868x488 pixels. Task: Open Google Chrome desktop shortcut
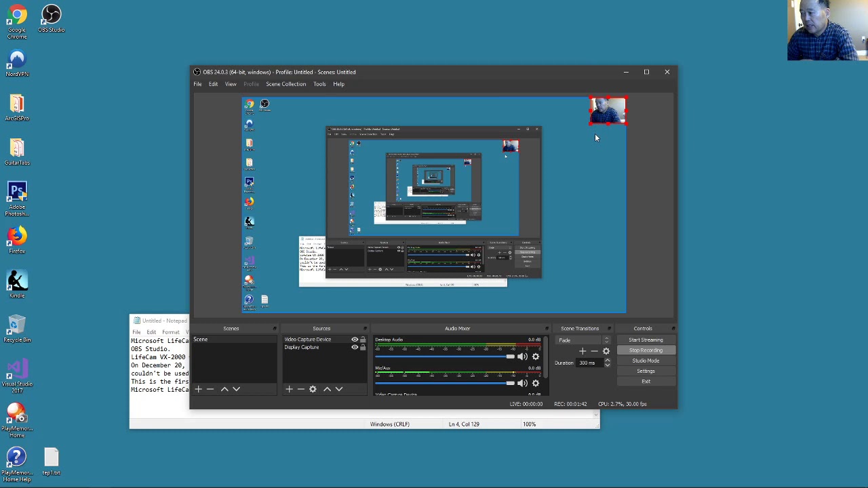click(17, 22)
